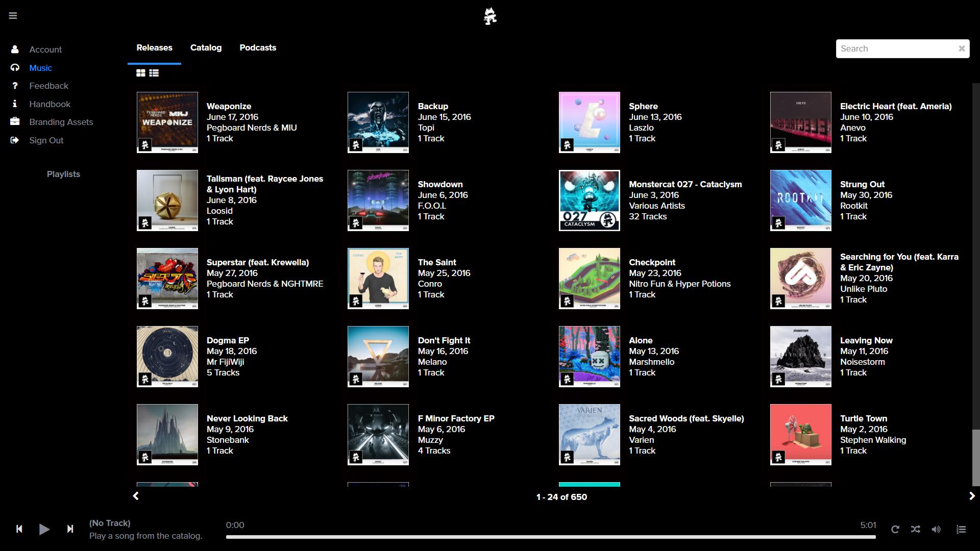Seek within the playback progress bar
Viewport: 980px width, 551px height.
[x=551, y=537]
